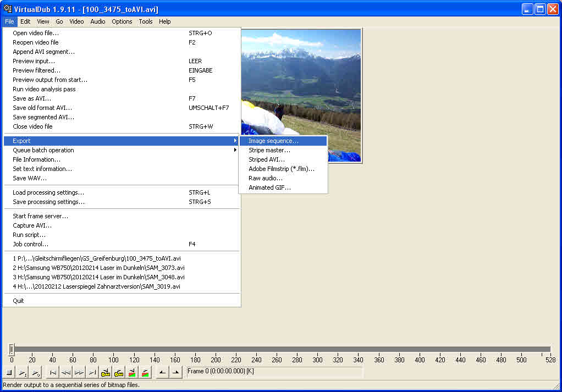Open Job control... entry

121,244
